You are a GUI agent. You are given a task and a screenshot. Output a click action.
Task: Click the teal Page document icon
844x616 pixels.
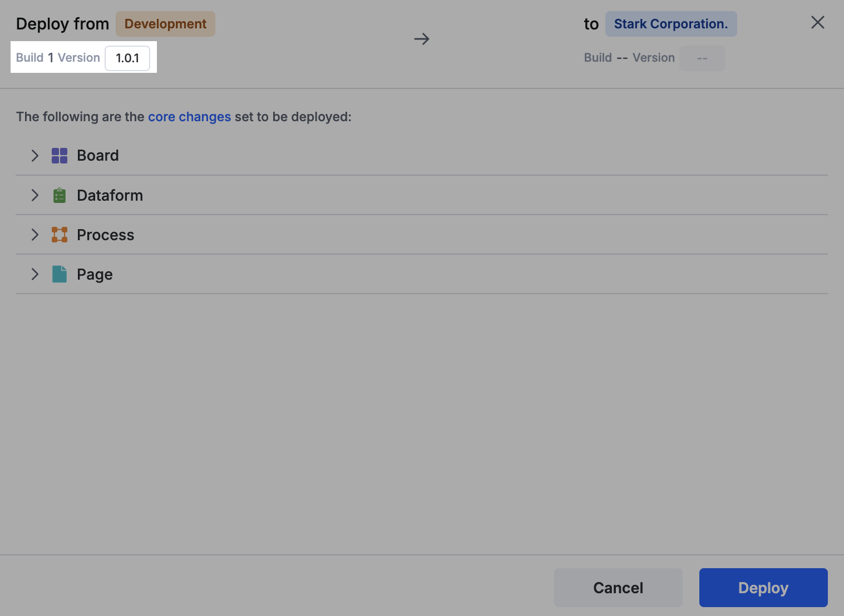click(60, 274)
